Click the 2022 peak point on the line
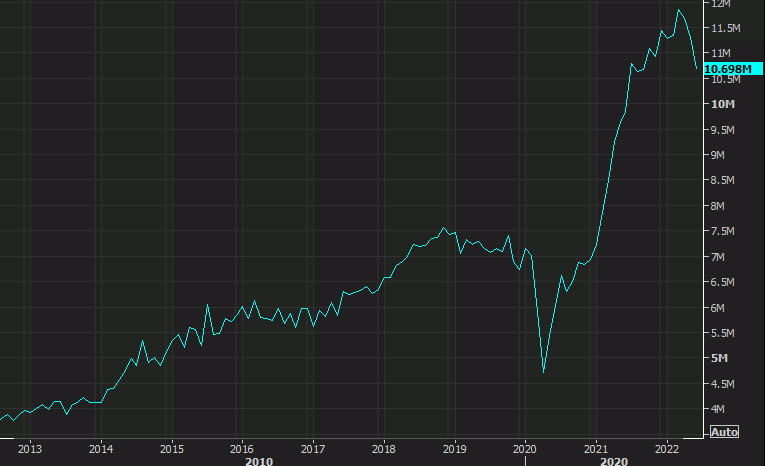765x466 pixels. point(679,10)
